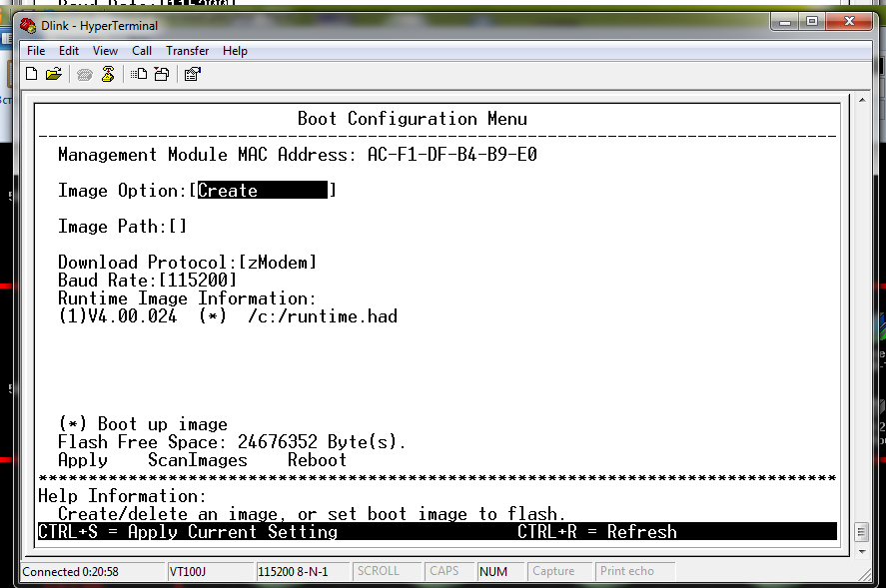Click the Receive file toolbar icon
The height and width of the screenshot is (588, 886).
(162, 74)
